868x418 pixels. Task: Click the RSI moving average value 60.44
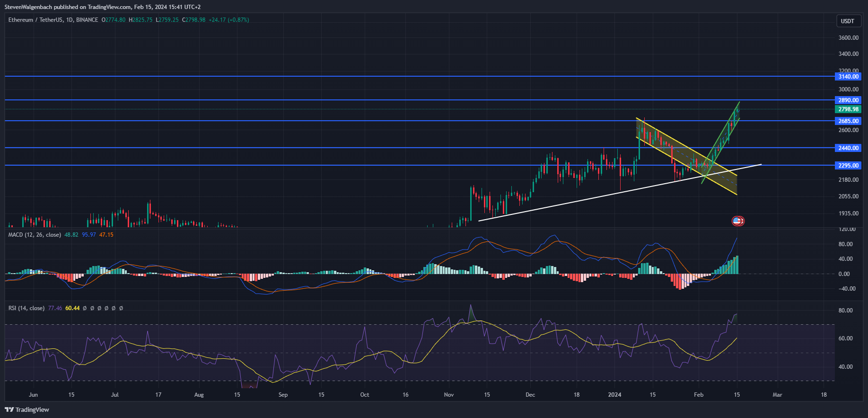72,308
